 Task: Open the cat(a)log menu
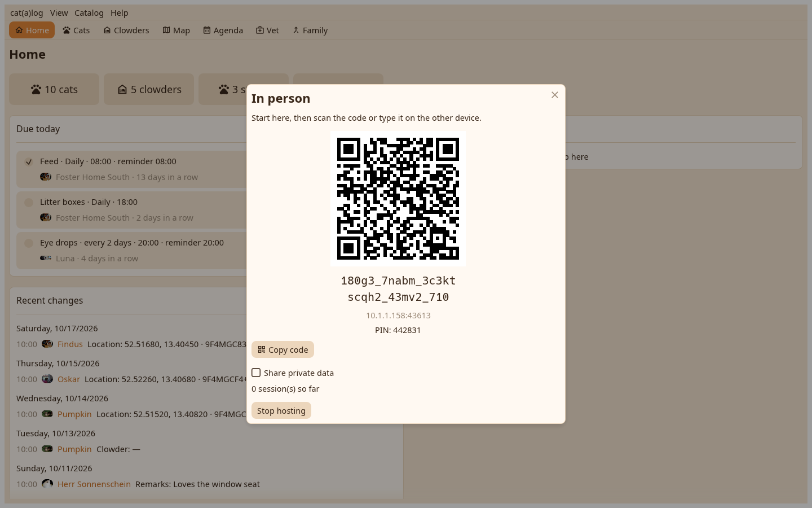pyautogui.click(x=27, y=12)
